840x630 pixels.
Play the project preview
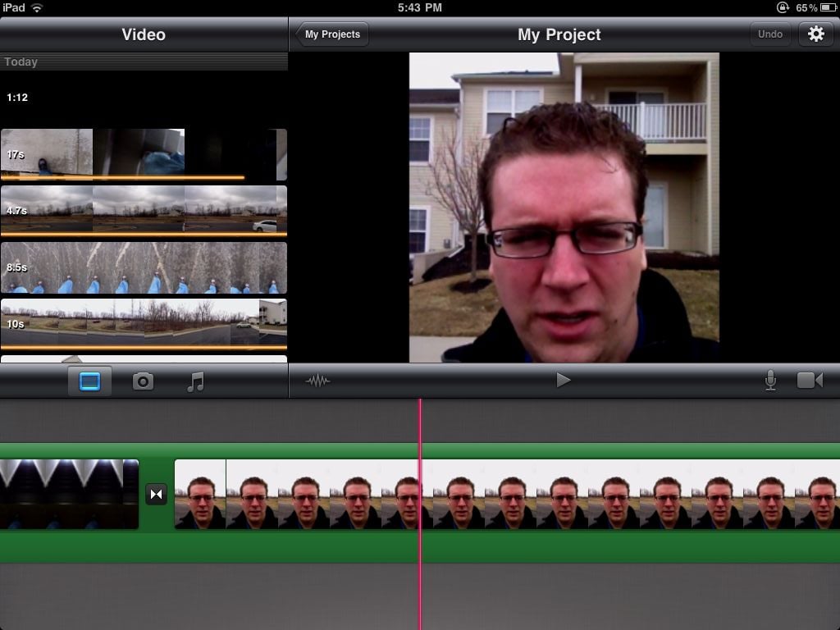[x=563, y=381]
